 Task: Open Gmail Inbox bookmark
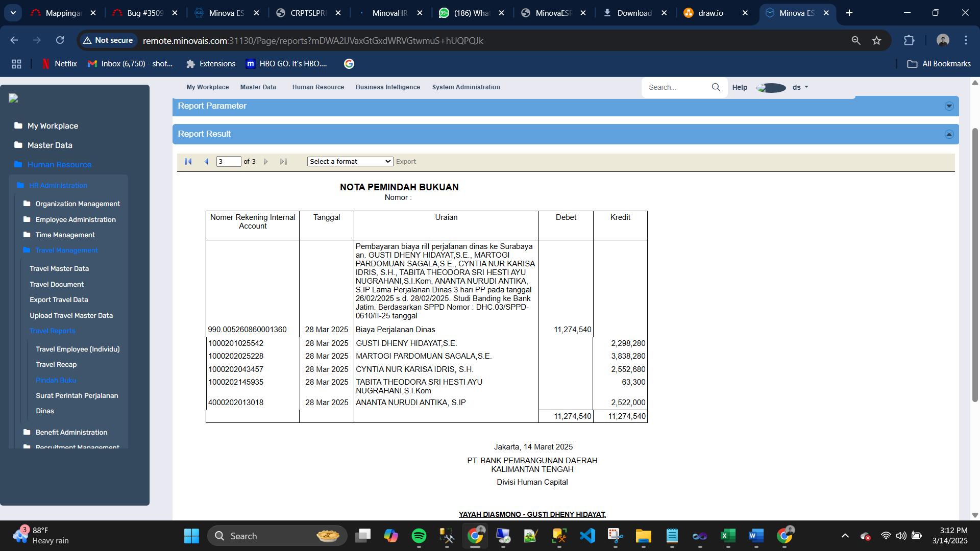131,64
